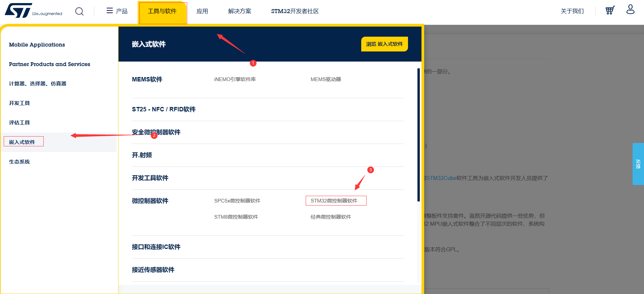
Task: Open STM32微控制器软件 link
Action: click(334, 201)
